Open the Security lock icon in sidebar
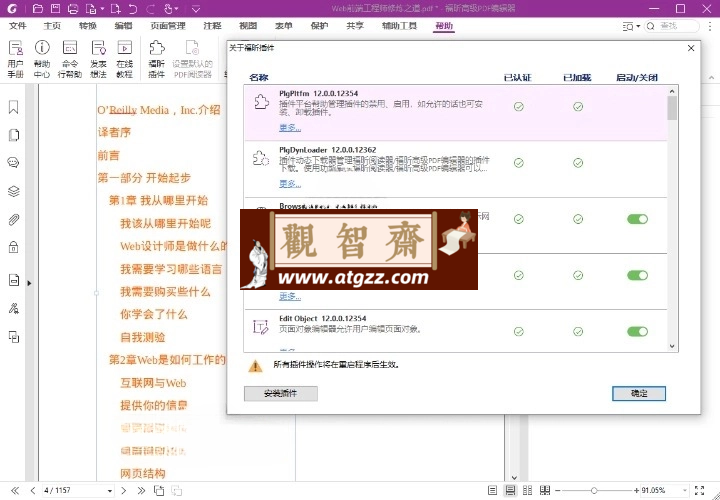 point(14,247)
